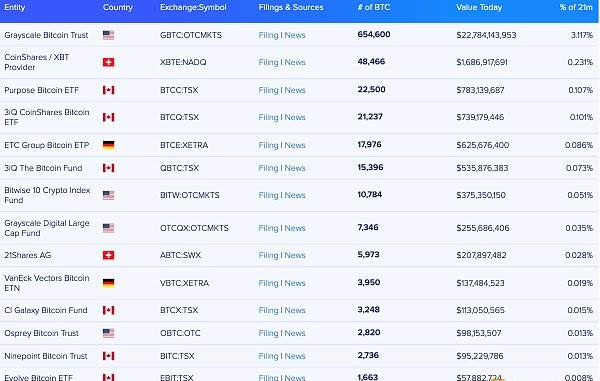Open the Filing link for VanEck Vectors Bitcoin ETN
Screen dimensions: 600x381
point(268,283)
